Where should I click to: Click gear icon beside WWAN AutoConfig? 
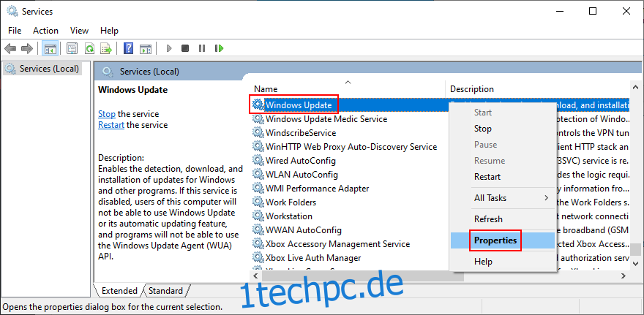coord(258,229)
